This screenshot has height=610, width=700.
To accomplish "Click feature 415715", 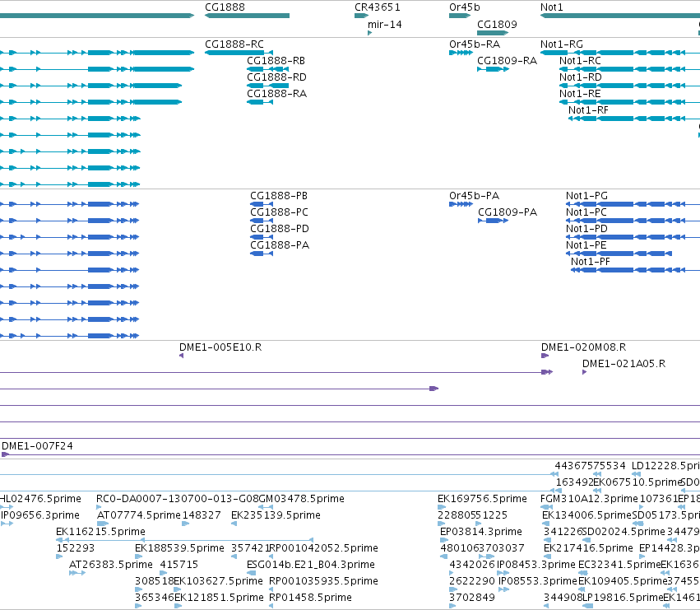I will pyautogui.click(x=164, y=573).
